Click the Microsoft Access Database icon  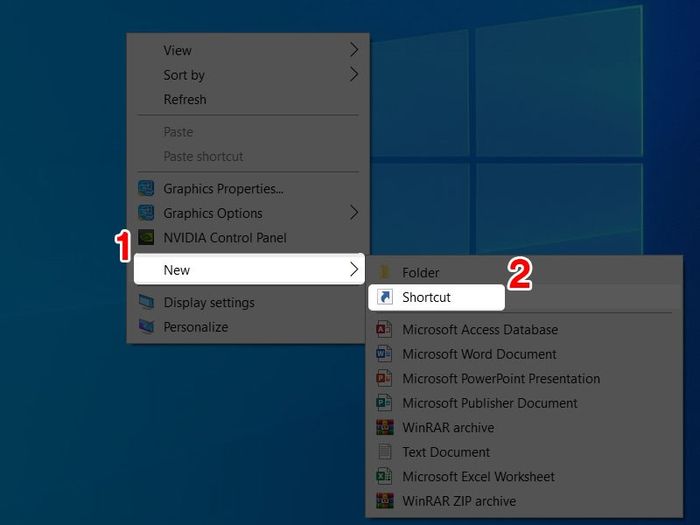(x=384, y=329)
